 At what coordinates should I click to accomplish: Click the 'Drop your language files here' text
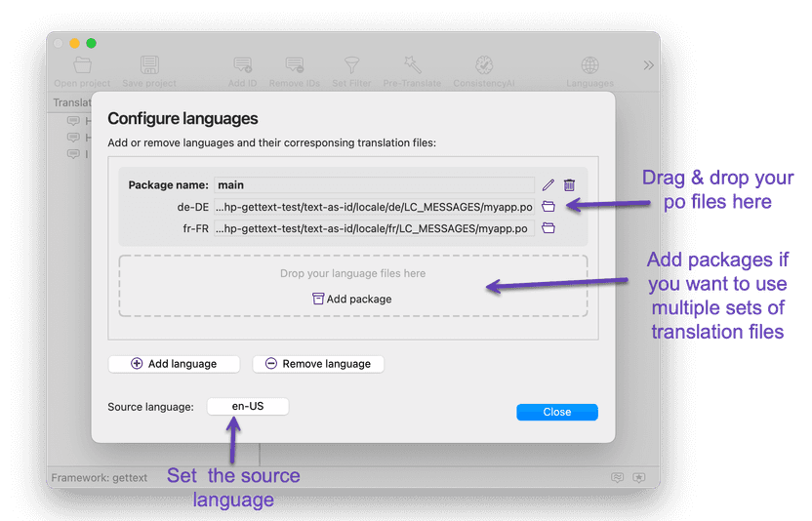(352, 273)
